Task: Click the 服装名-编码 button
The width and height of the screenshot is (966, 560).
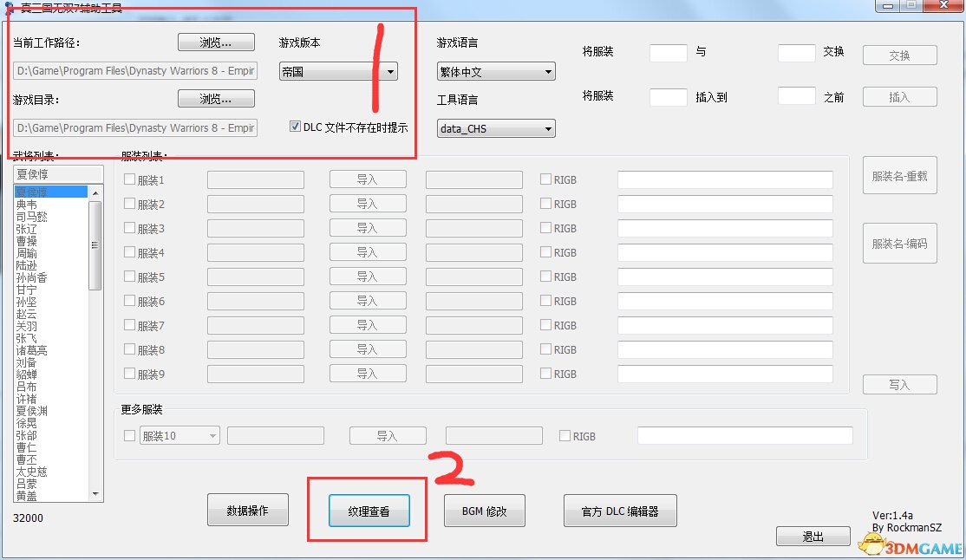Action: coord(899,244)
